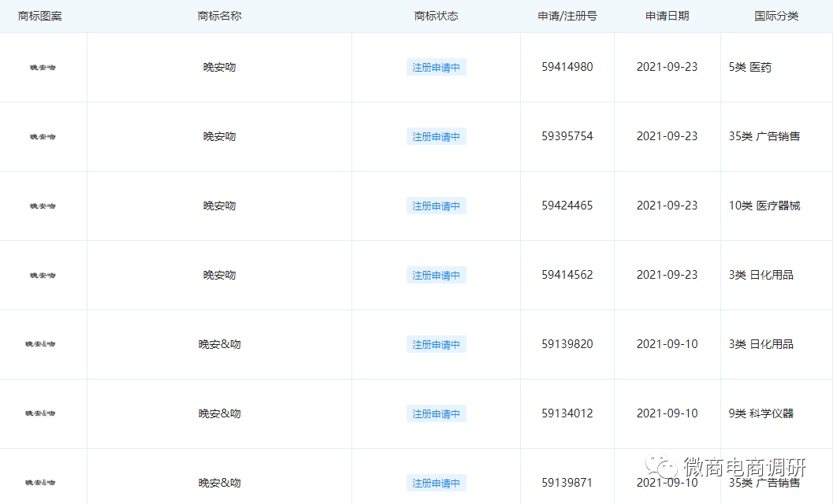Click 注册申请中 status badge for 59414562
This screenshot has height=504, width=833.
point(436,275)
